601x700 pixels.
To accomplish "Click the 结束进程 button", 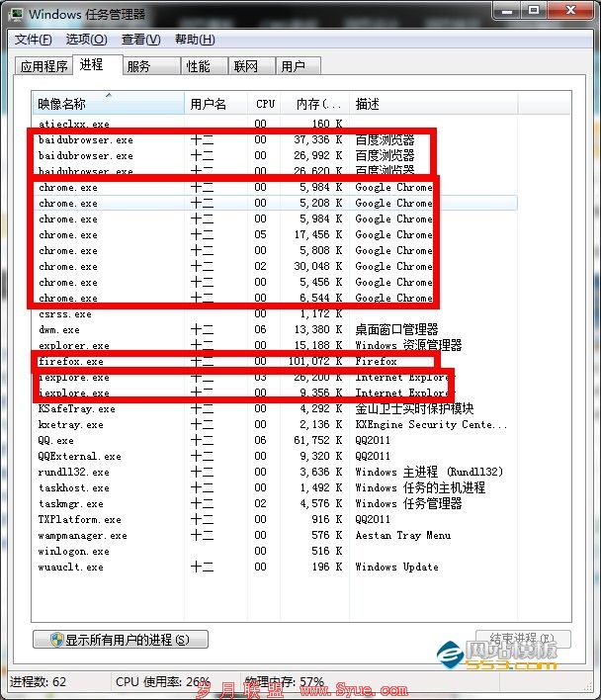I will click(523, 639).
